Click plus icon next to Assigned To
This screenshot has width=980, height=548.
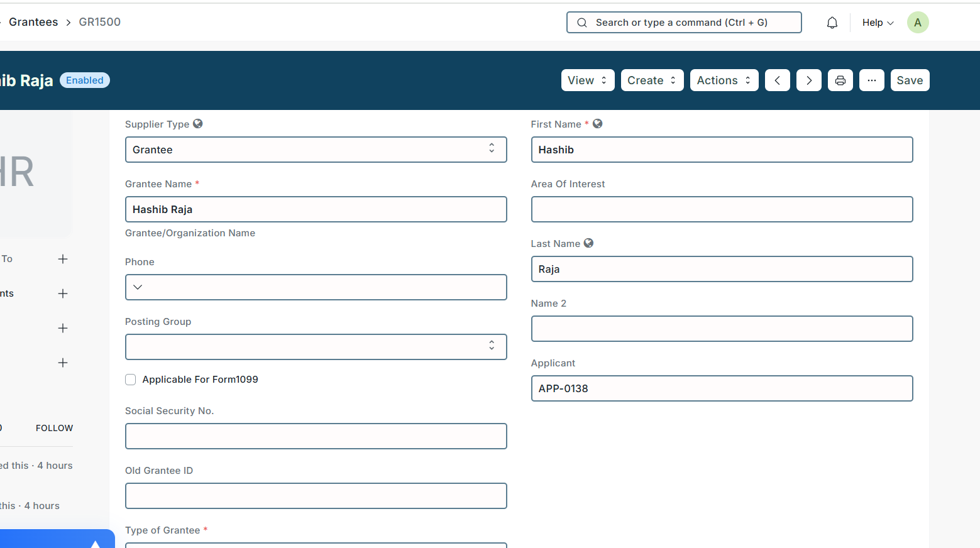[63, 259]
